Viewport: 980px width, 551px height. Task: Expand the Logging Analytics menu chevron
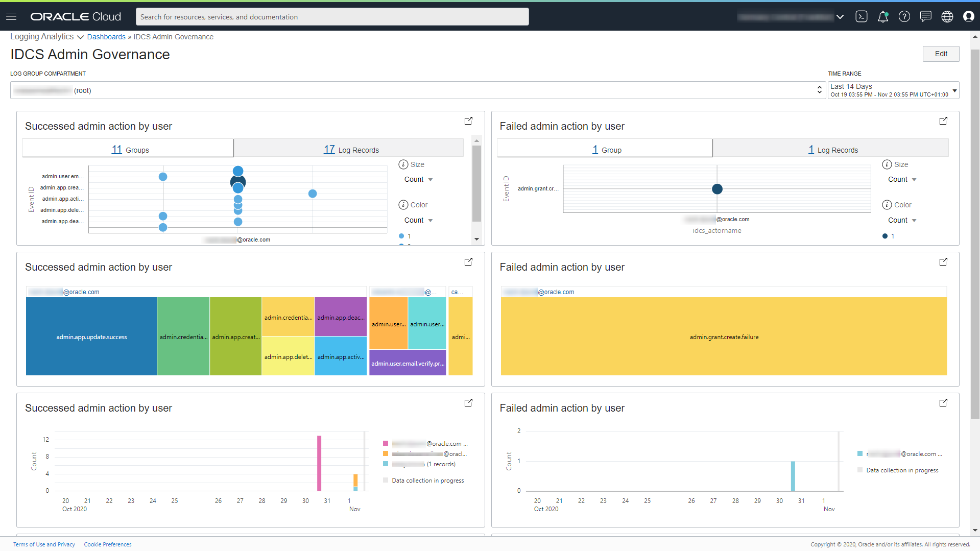pos(80,37)
